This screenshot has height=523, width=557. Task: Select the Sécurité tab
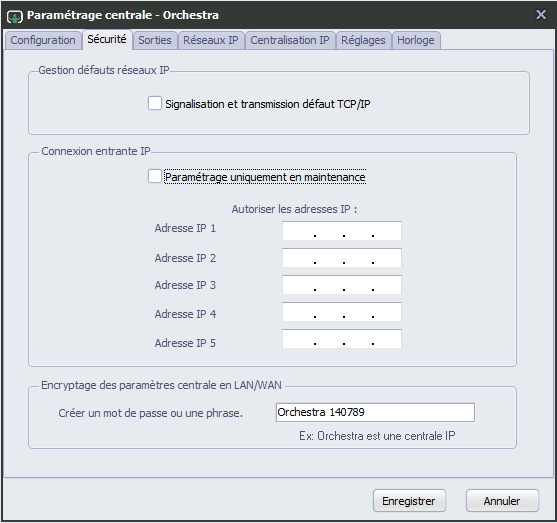coord(107,39)
